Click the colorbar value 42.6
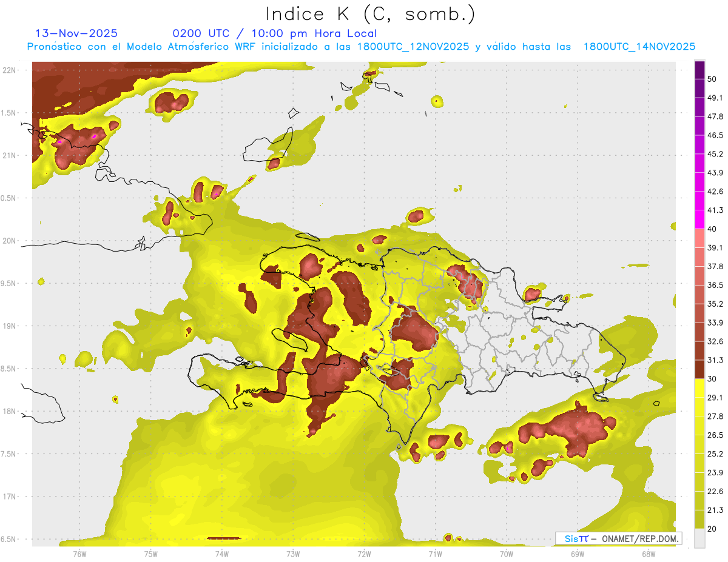The height and width of the screenshot is (562, 728). pyautogui.click(x=715, y=192)
